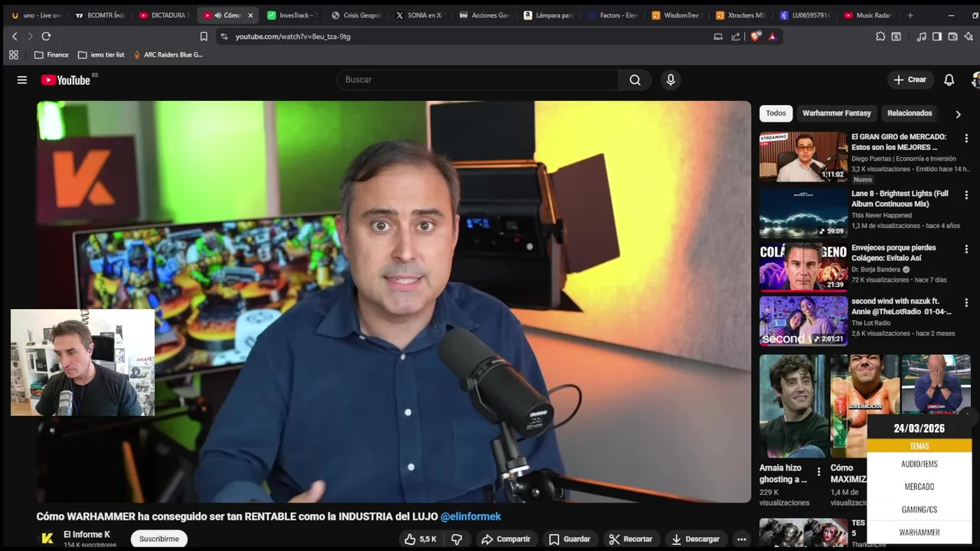This screenshot has width=980, height=551.
Task: Switch to the Music Radar browser tab
Action: click(868, 15)
